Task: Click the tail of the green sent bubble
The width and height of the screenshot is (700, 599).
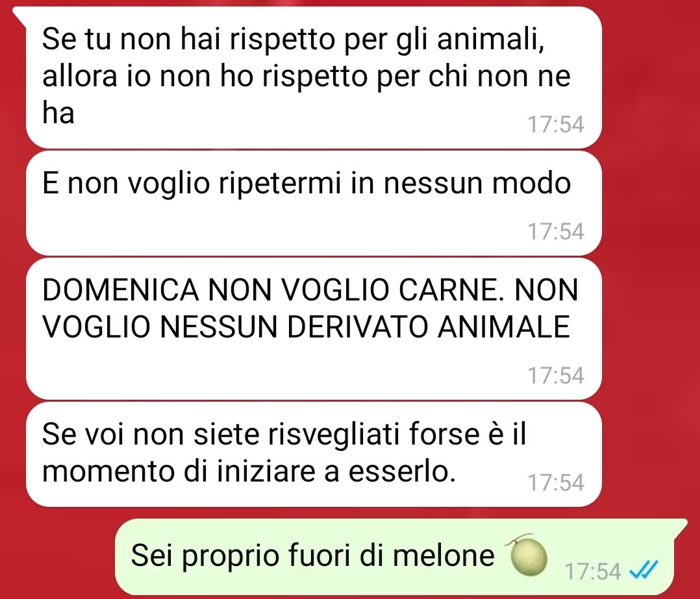Action: tap(679, 525)
